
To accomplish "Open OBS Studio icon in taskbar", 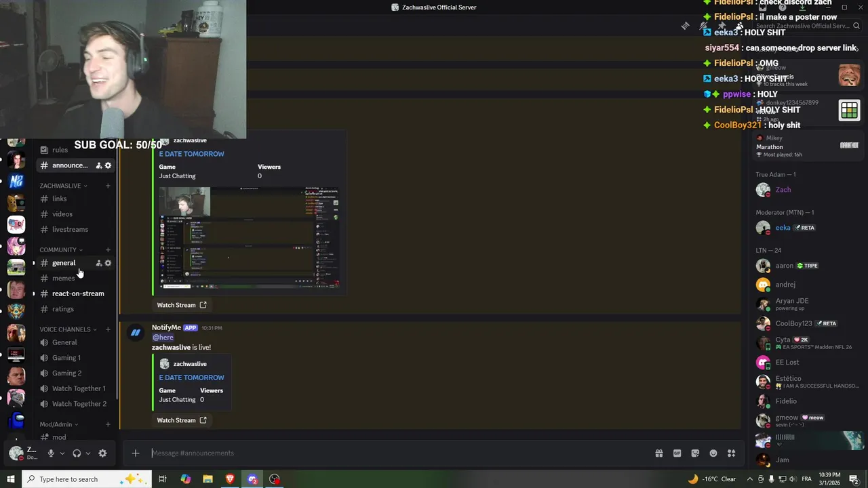I will (x=275, y=479).
